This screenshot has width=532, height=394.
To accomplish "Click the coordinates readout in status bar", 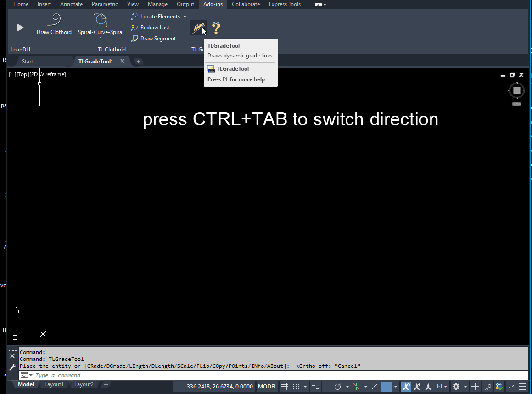I will click(x=219, y=387).
